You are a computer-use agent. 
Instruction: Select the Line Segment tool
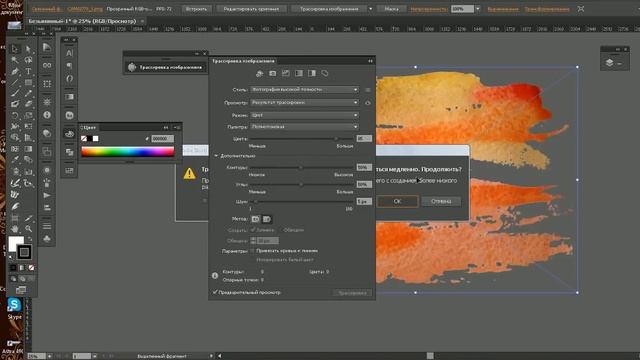pyautogui.click(x=15, y=83)
